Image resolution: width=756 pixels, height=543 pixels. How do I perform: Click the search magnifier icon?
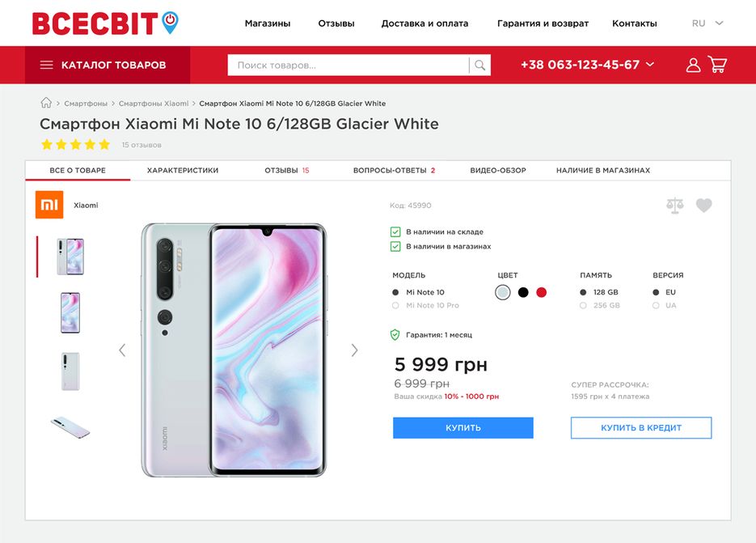pos(479,66)
